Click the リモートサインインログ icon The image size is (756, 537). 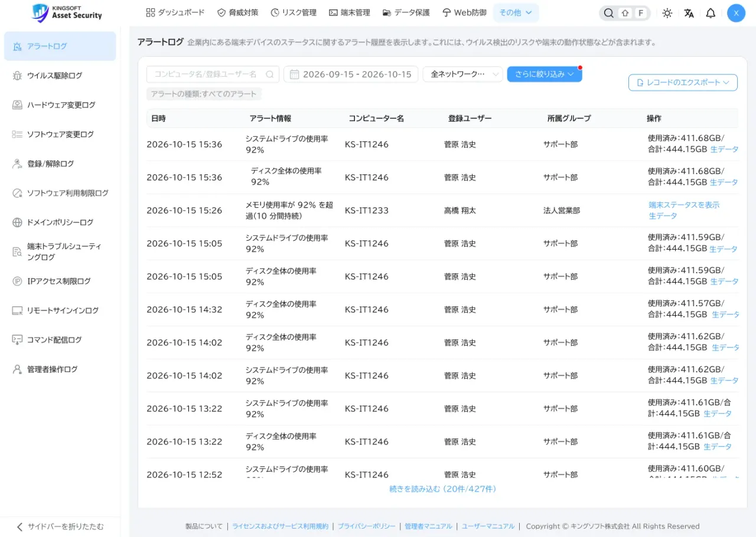17,310
